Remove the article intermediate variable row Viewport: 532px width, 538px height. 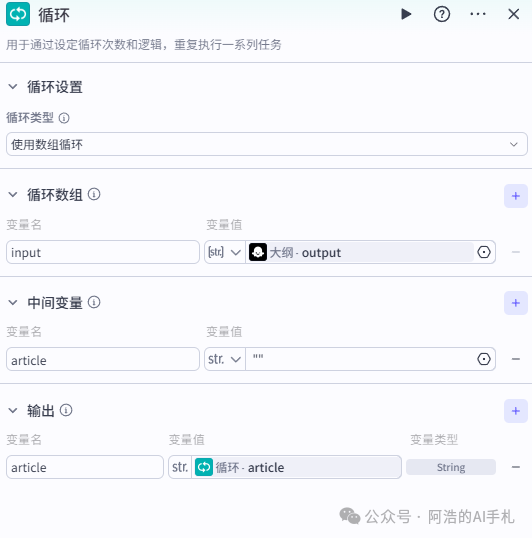tap(516, 359)
